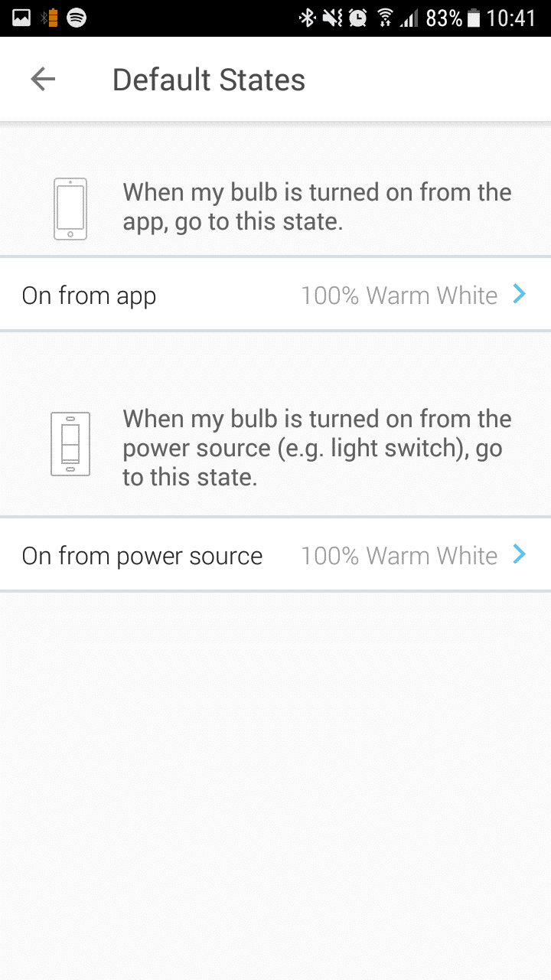
Task: Open the On from power source setting
Action: [142, 556]
